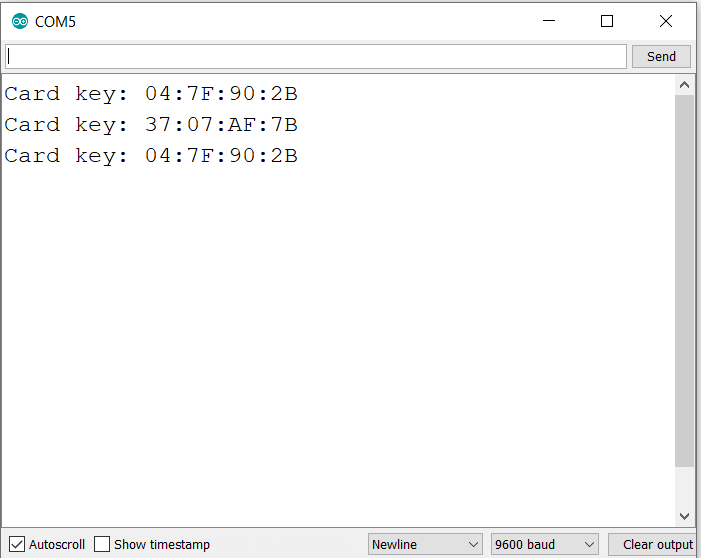Click the 37:07:AF:7B card key line

tap(151, 125)
